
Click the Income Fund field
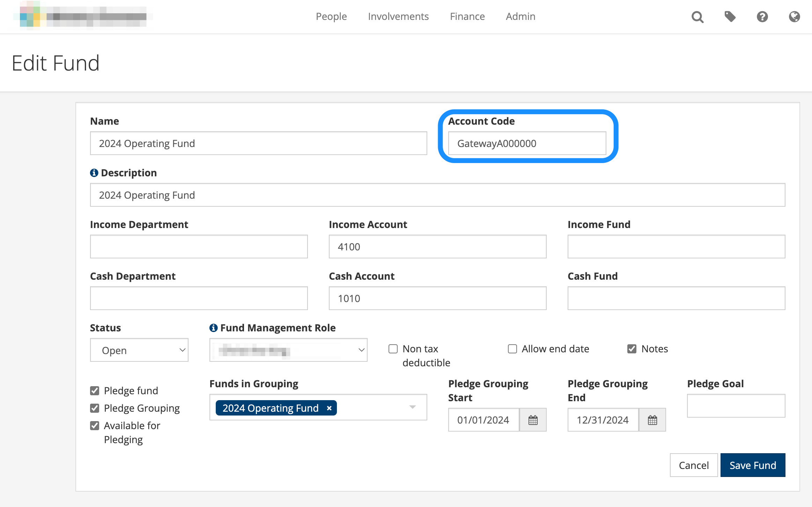point(677,247)
